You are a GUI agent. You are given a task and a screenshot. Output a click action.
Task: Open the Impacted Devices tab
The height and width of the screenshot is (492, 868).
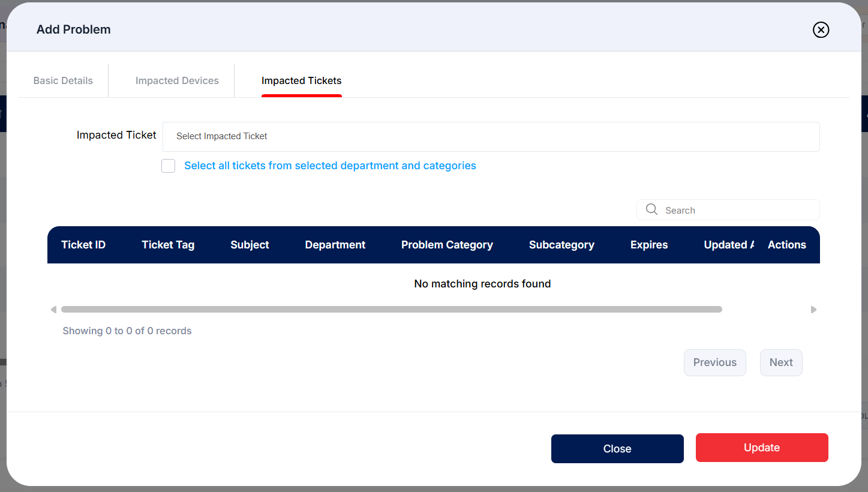click(x=177, y=80)
